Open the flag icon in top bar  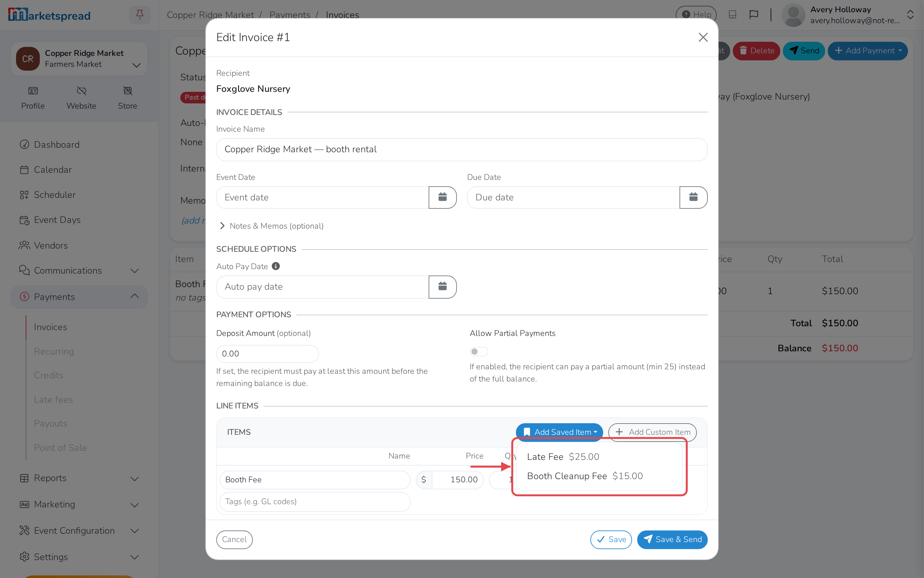point(754,15)
